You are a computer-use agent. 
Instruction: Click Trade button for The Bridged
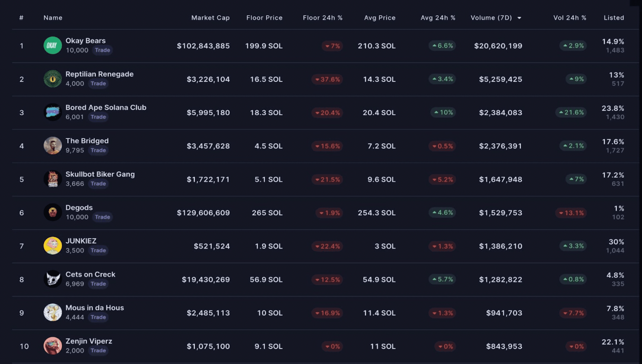(x=98, y=150)
